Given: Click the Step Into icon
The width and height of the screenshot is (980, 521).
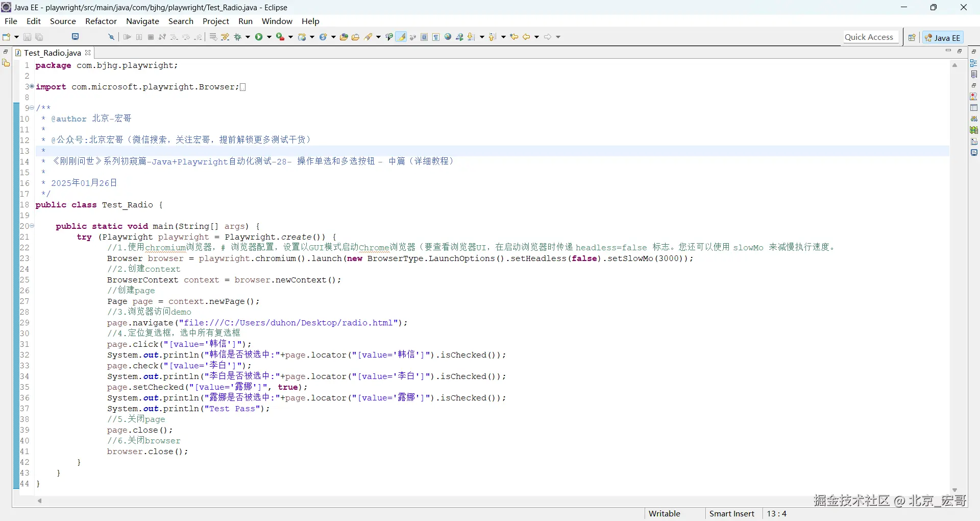Looking at the screenshot, I should coord(174,37).
